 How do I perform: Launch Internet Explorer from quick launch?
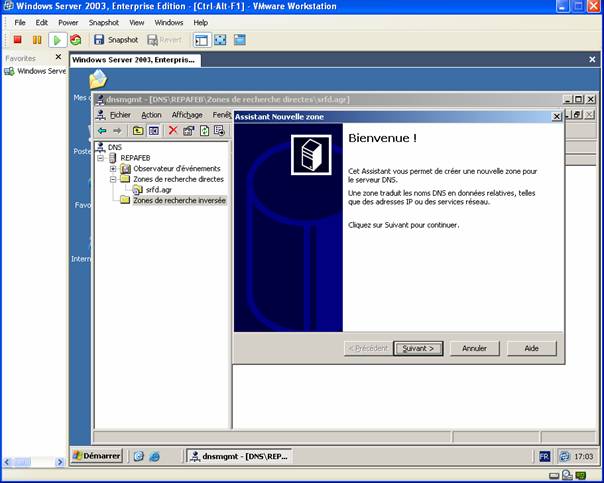tap(155, 456)
